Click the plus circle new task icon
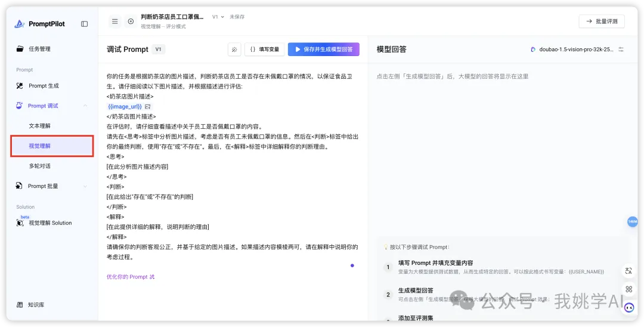The image size is (644, 327). (131, 21)
